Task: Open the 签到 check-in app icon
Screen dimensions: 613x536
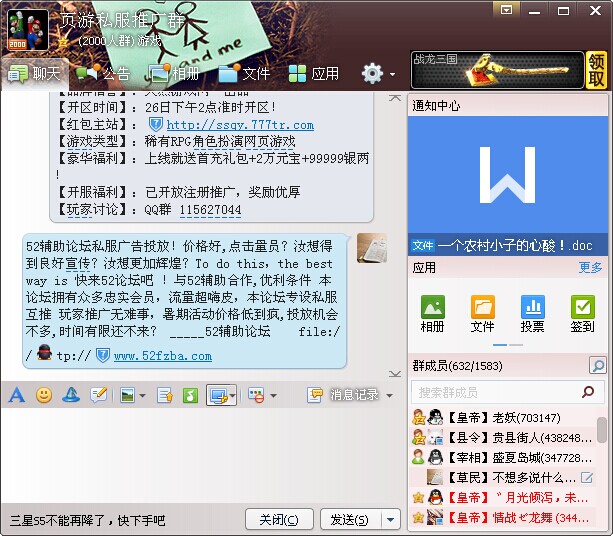Action: click(x=583, y=314)
